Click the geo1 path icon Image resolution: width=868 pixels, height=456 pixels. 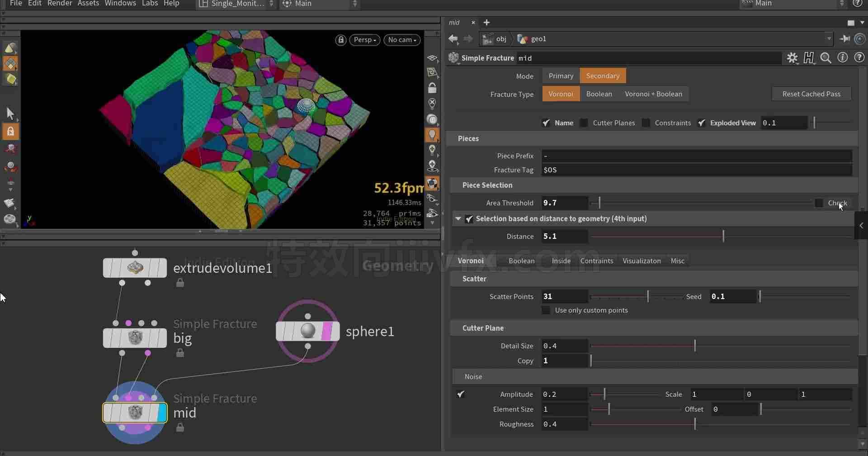tap(522, 39)
